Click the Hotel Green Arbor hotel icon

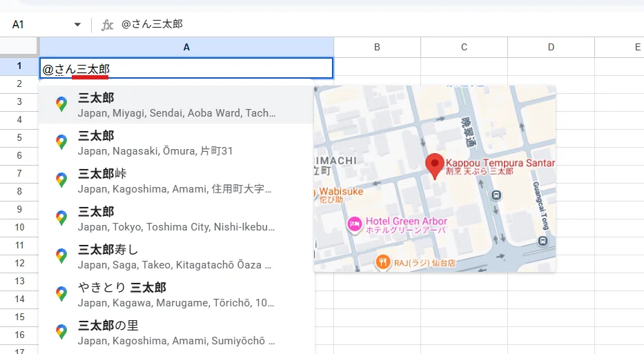(x=355, y=224)
